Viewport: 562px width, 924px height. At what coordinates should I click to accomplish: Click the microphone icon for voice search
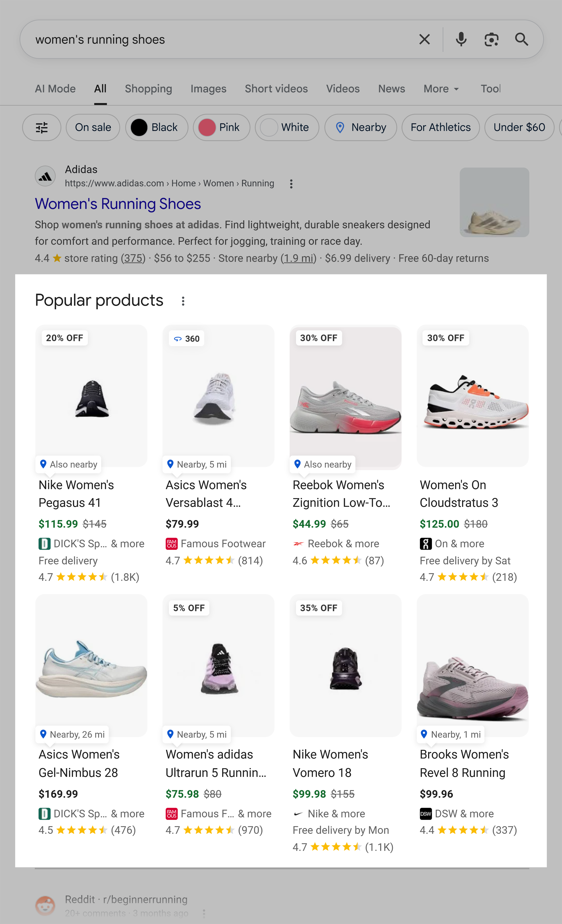461,39
